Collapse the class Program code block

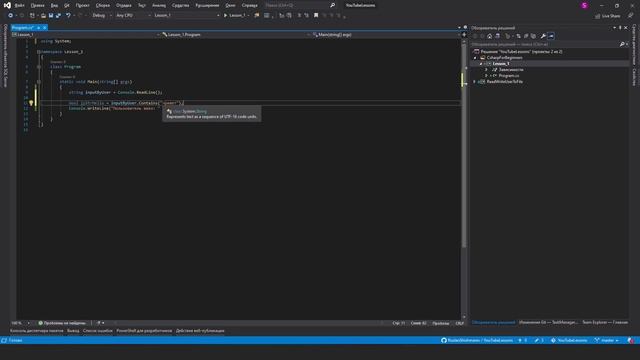coord(39,67)
